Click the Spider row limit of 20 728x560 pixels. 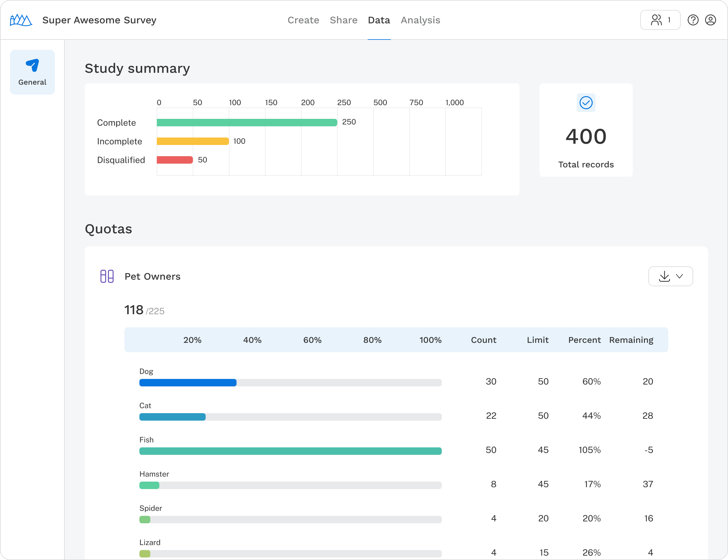coord(543,519)
